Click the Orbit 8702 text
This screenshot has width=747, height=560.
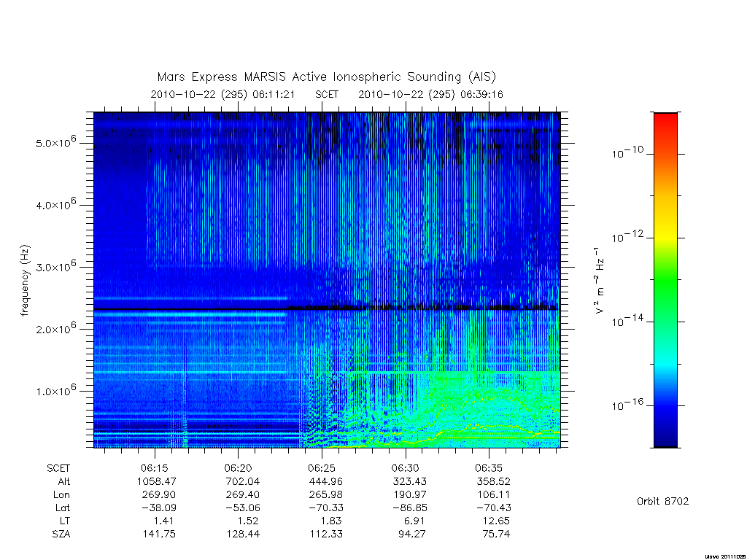pos(662,501)
